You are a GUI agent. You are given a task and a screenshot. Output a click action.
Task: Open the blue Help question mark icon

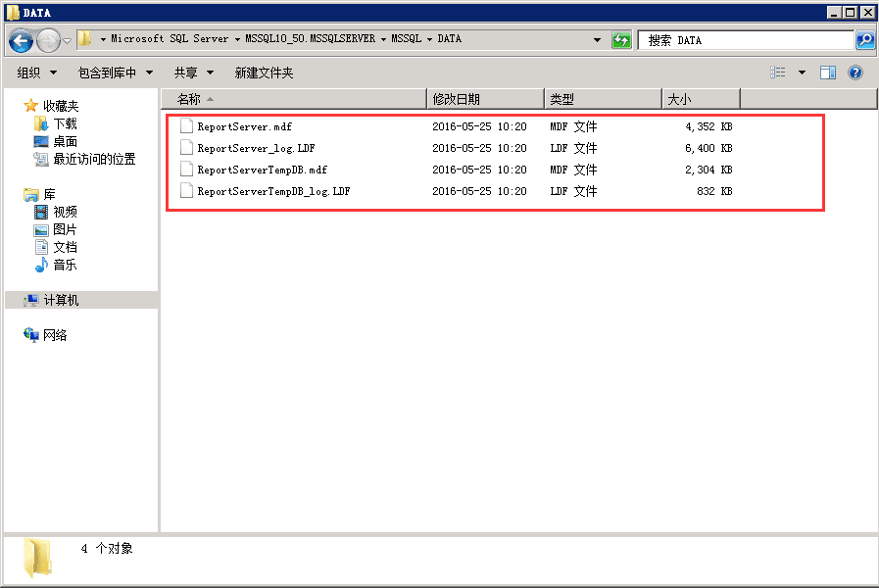coord(855,73)
